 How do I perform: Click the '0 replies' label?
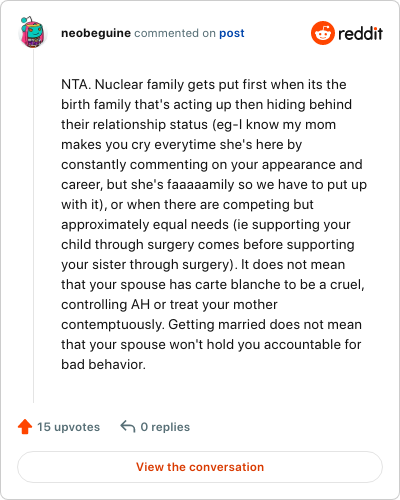point(165,427)
